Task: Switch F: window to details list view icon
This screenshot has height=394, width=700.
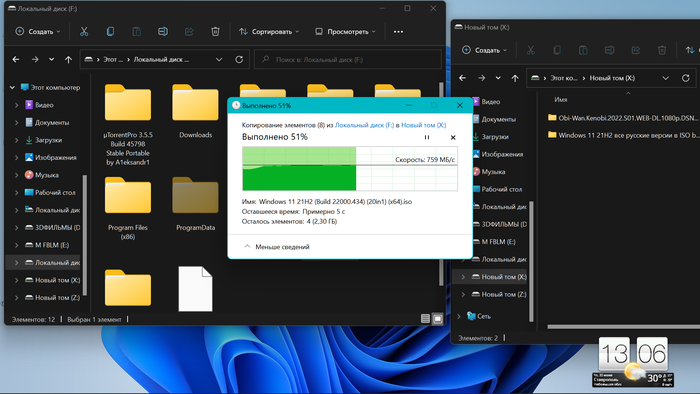Action: click(425, 319)
